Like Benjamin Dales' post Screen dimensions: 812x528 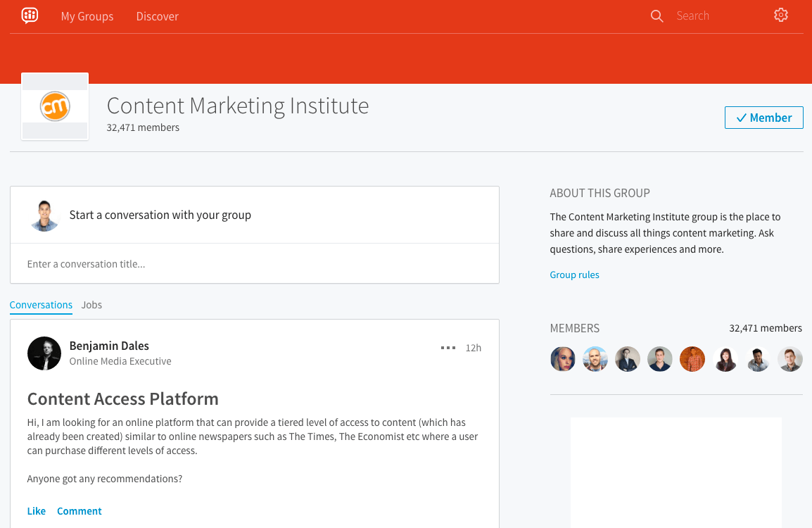(37, 511)
